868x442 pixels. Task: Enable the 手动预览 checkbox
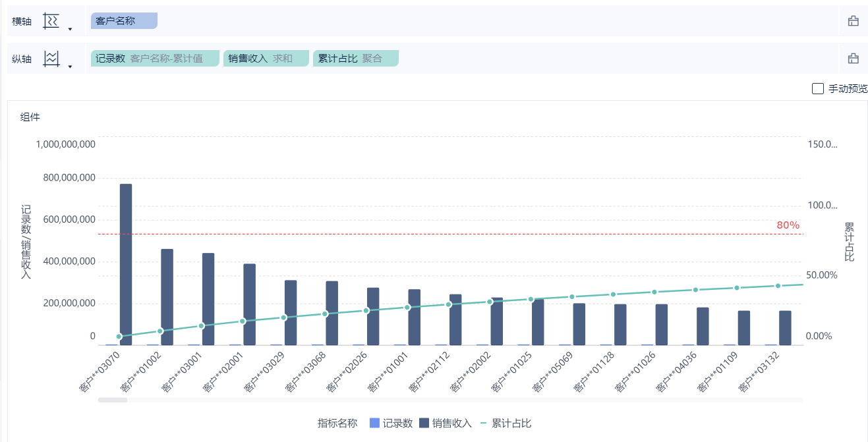tap(818, 88)
